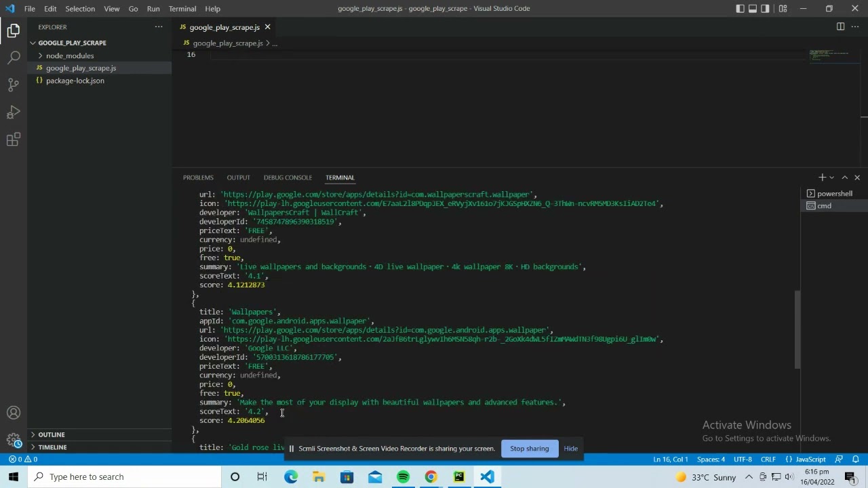Click the Explorer more actions ellipsis
Image resolution: width=868 pixels, height=488 pixels.
click(x=159, y=27)
